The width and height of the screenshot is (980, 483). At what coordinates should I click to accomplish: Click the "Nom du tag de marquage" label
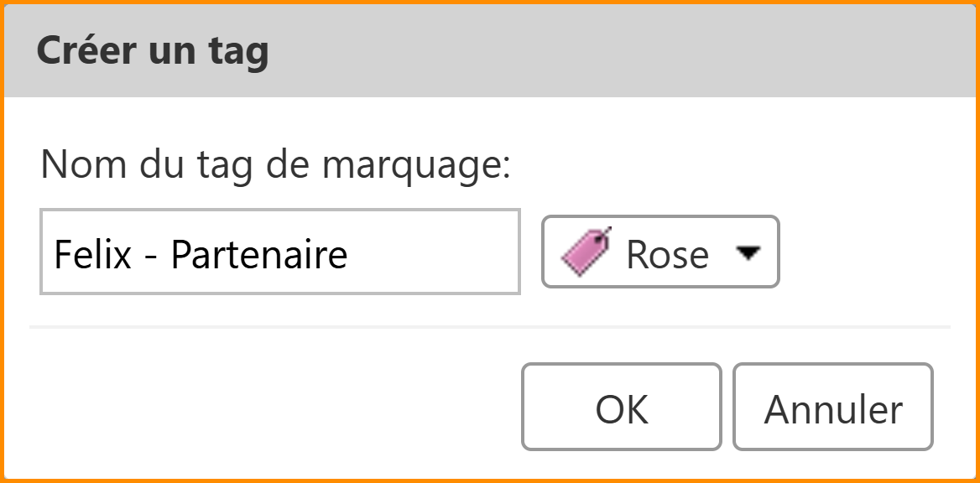[x=275, y=164]
